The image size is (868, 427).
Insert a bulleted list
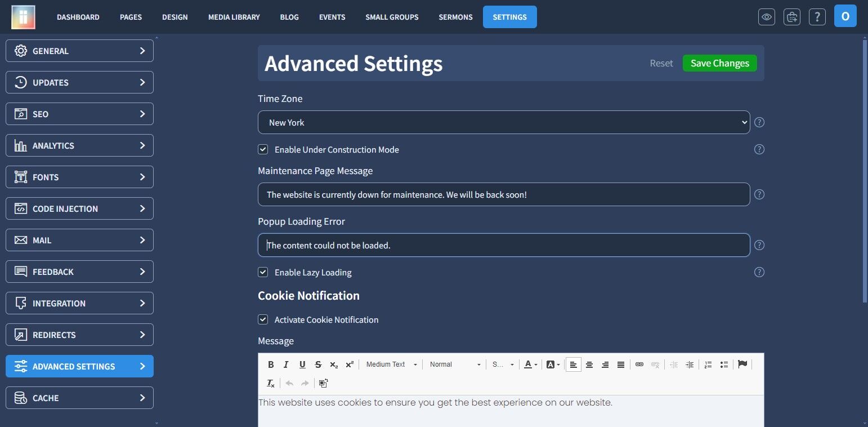click(724, 364)
